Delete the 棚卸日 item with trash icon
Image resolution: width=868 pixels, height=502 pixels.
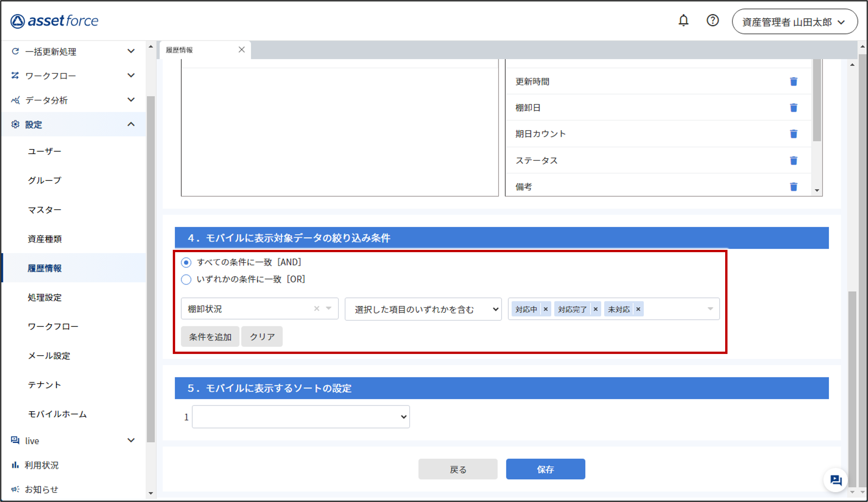click(x=794, y=108)
